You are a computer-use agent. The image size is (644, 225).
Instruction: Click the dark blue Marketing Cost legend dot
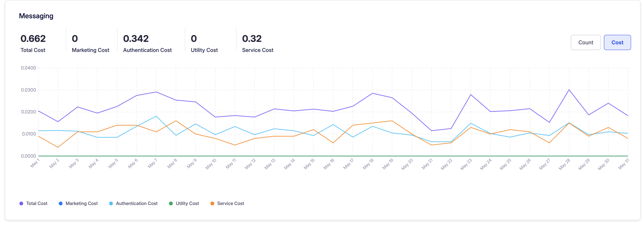[60, 203]
